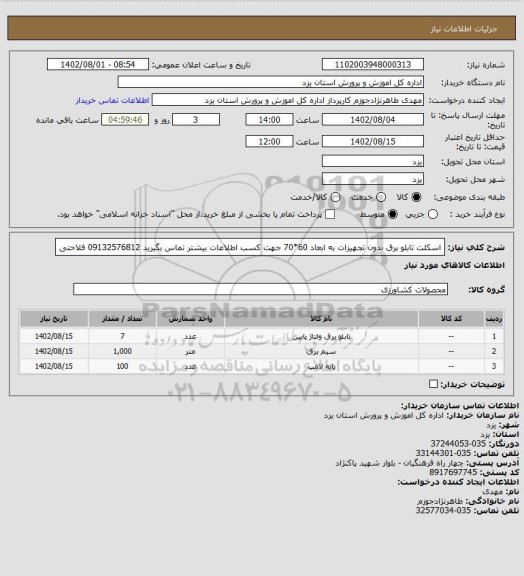
Task: Click the کد کالا column header
Action: [x=451, y=318]
